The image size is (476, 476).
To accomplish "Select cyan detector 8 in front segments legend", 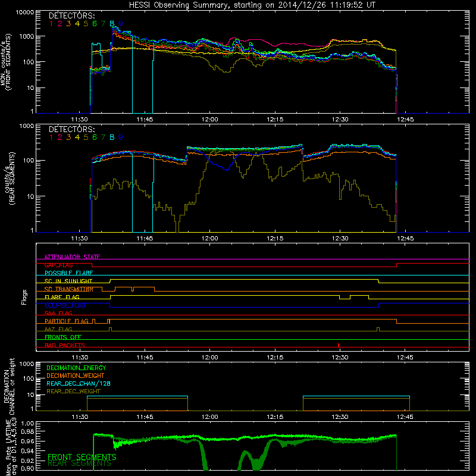I will [x=112, y=24].
